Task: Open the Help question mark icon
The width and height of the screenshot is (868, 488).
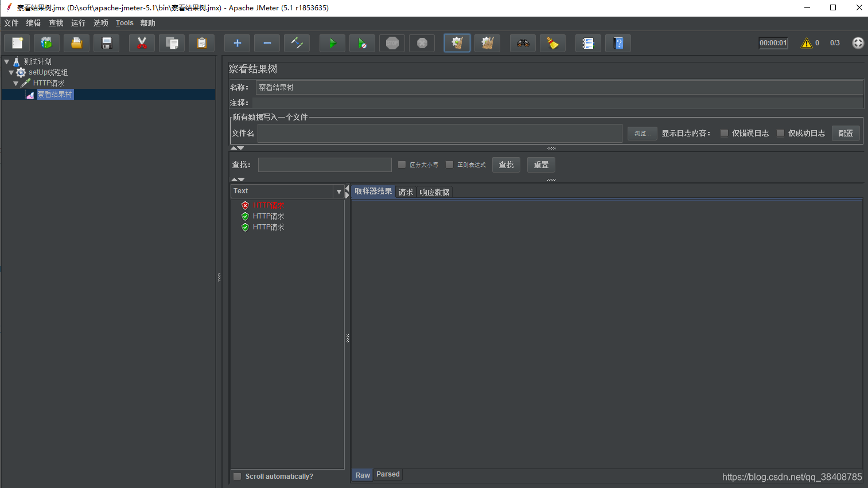Action: pyautogui.click(x=618, y=43)
